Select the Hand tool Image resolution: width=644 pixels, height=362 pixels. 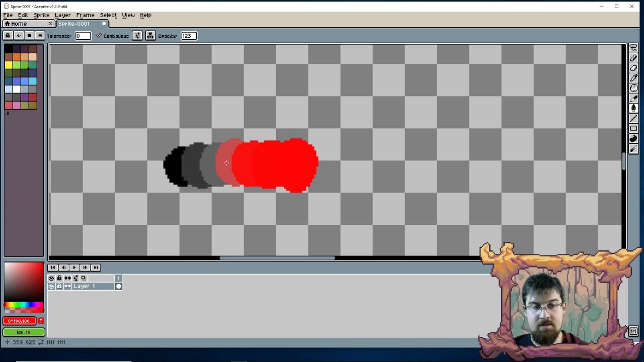633,88
